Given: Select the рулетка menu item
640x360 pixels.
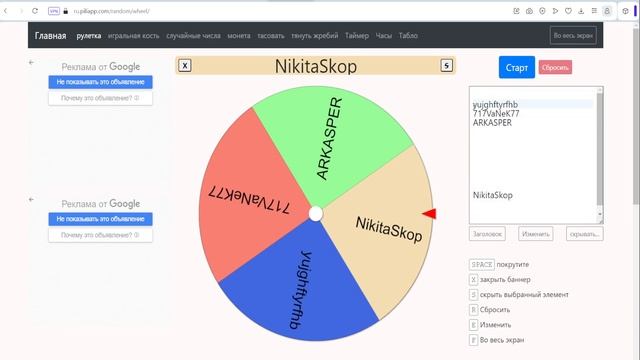Looking at the screenshot, I should click(x=89, y=36).
